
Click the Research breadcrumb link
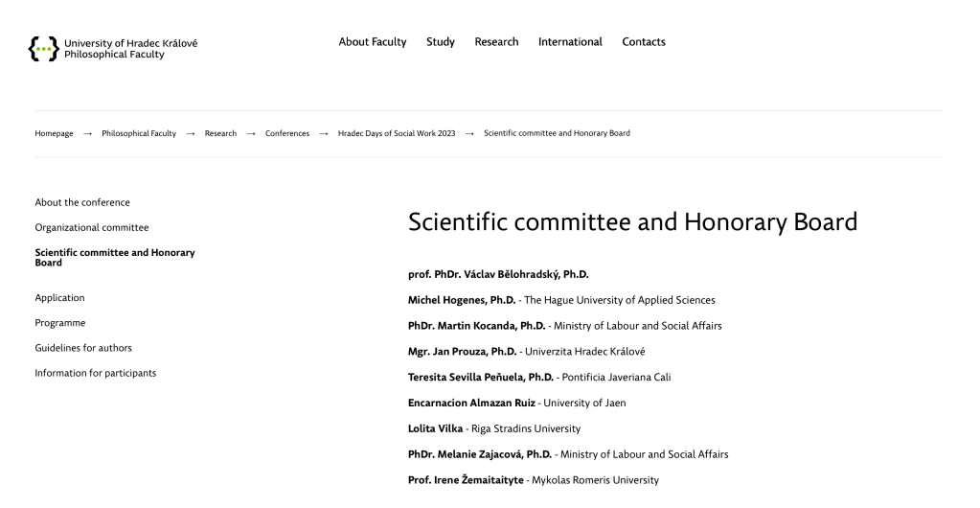click(220, 134)
